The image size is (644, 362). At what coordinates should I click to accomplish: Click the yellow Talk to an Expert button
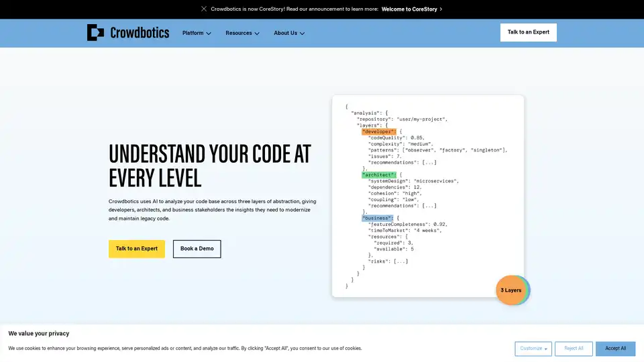coord(137,249)
